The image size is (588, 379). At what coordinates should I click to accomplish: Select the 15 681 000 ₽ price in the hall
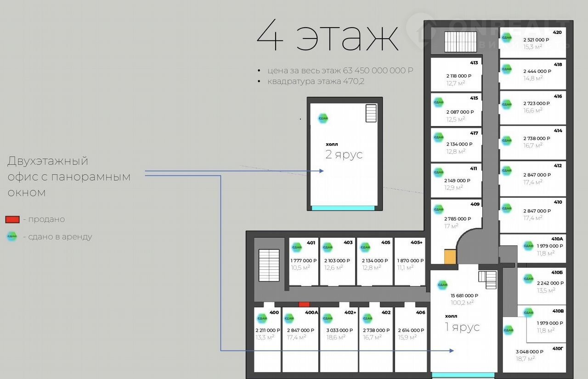coord(464,295)
